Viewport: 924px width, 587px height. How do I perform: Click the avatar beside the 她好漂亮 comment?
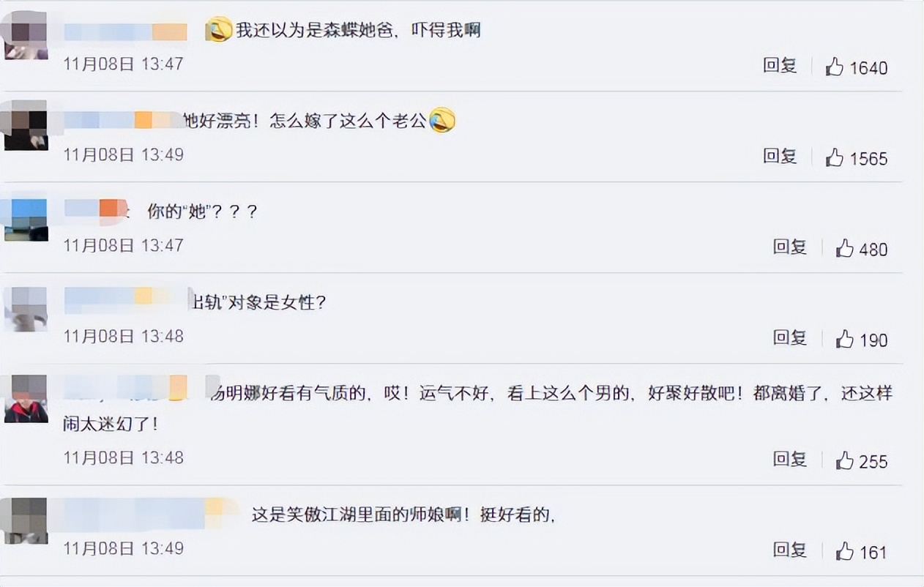26,126
